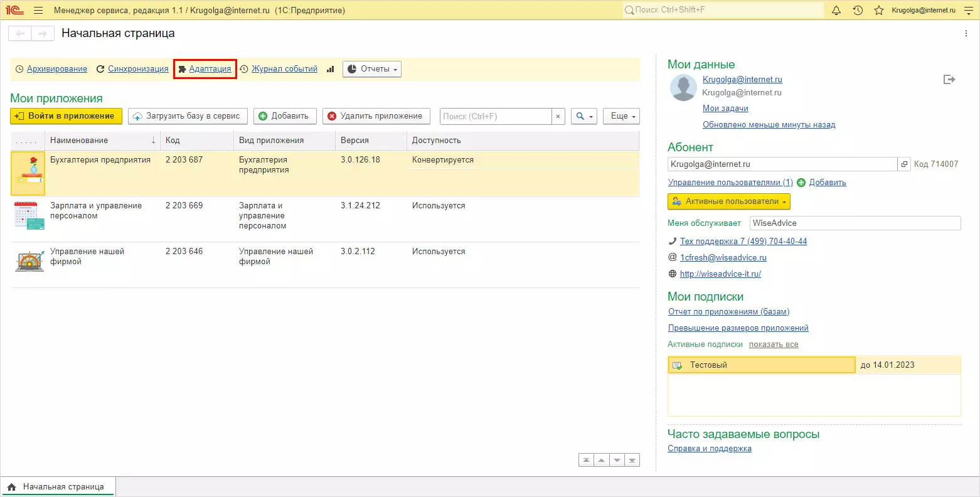Open the notifications bell icon
Screen dimensions: 980x497
[836, 11]
